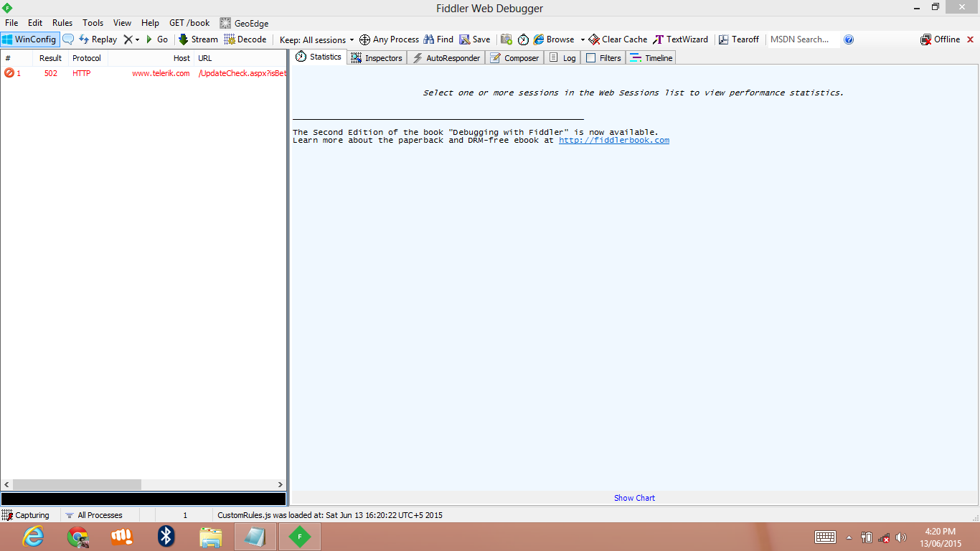This screenshot has height=551, width=980.
Task: Sort sessions by the # column header
Action: (16, 58)
